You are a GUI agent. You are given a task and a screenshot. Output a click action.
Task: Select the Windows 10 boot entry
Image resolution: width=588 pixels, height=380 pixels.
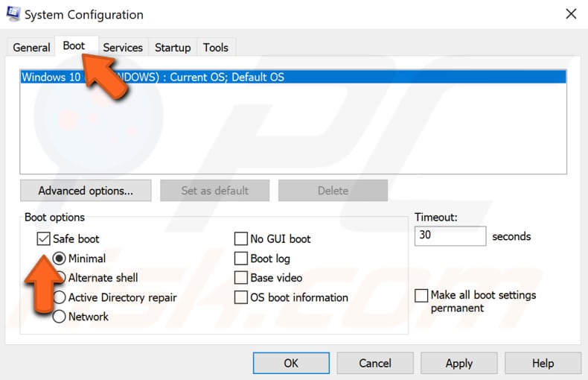[x=293, y=77]
